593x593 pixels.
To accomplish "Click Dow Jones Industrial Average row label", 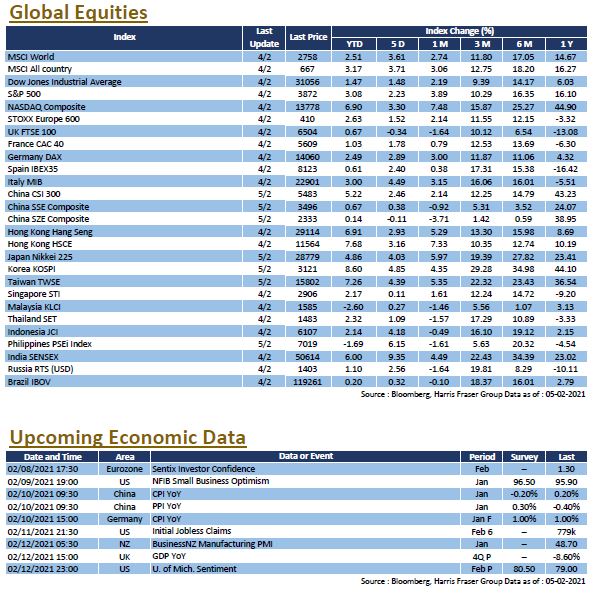I will (x=65, y=82).
